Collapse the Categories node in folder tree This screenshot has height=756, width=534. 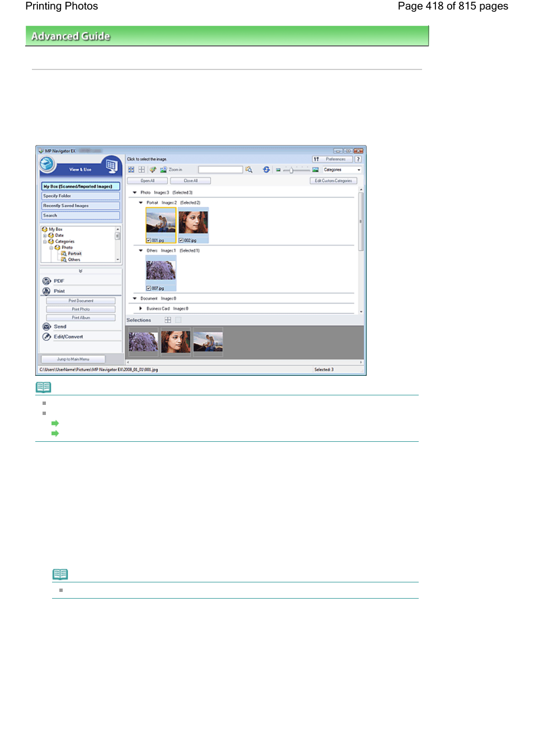tap(45, 241)
